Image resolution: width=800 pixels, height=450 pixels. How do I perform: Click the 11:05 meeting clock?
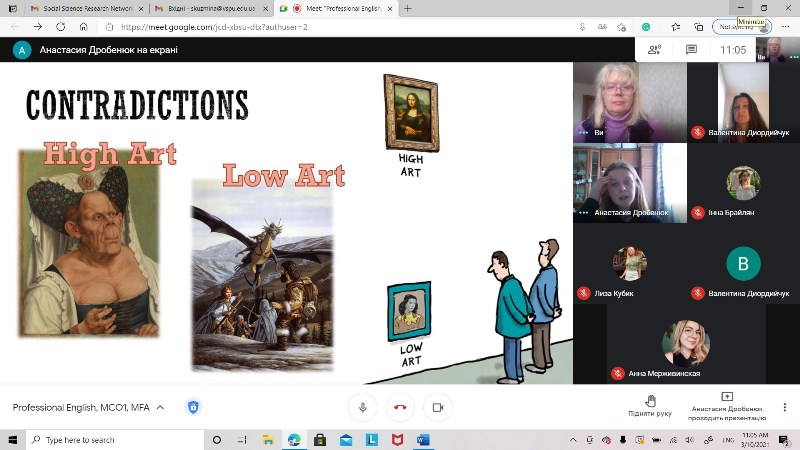tap(733, 49)
